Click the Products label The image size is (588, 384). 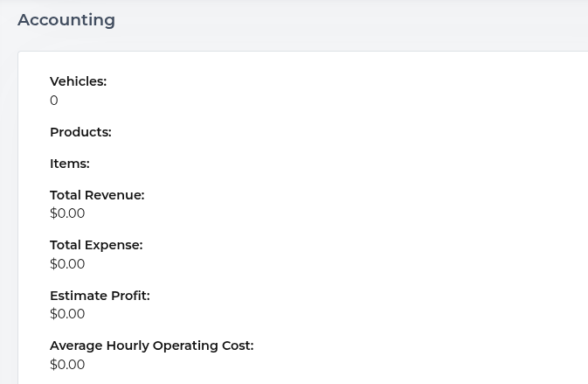pyautogui.click(x=80, y=132)
